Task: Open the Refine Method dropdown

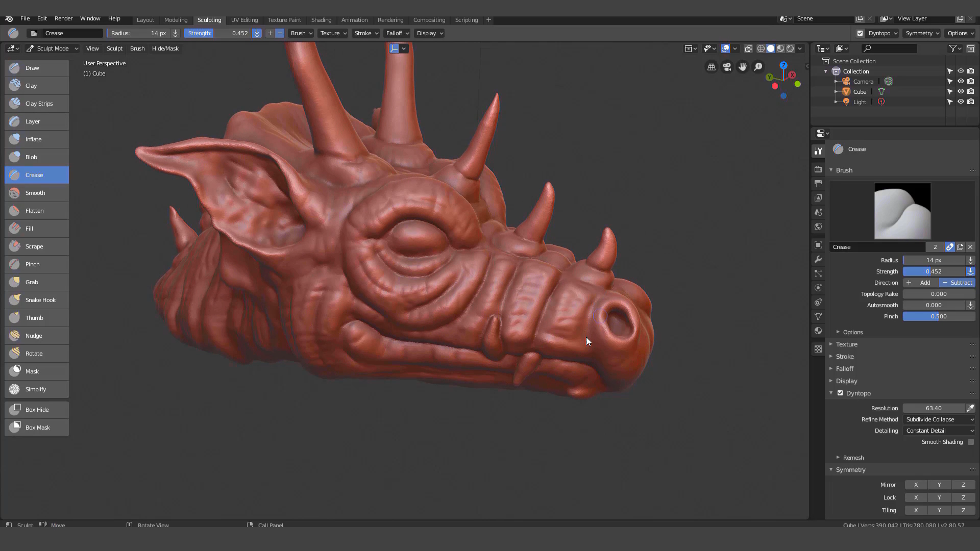Action: coord(939,419)
